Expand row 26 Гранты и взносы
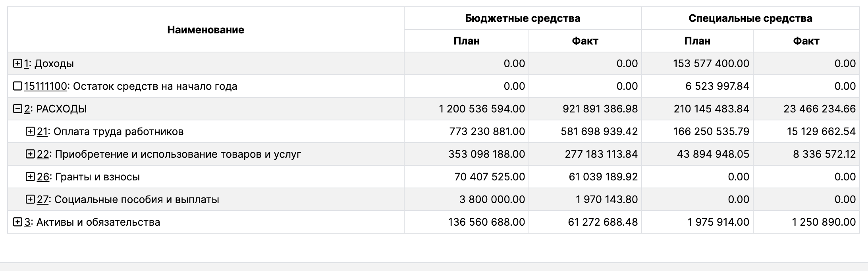The width and height of the screenshot is (868, 271). pyautogui.click(x=30, y=177)
